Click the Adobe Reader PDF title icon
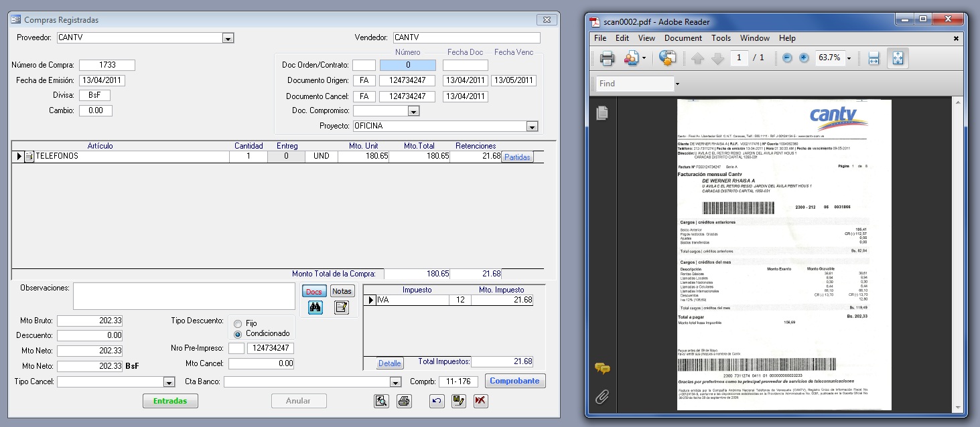The height and width of the screenshot is (427, 980). click(593, 21)
